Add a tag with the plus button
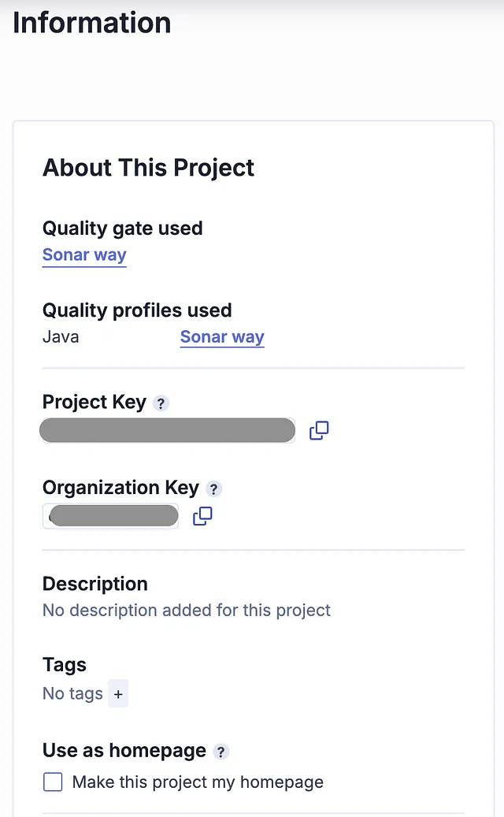 pos(118,693)
